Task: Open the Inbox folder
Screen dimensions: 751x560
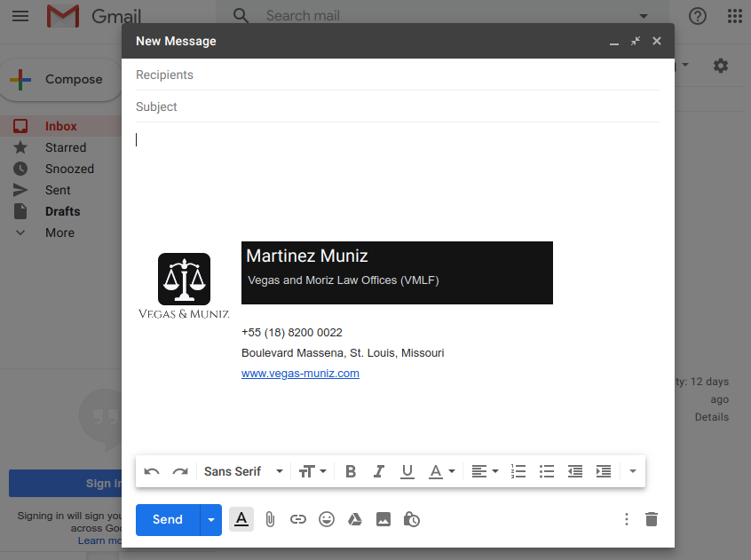Action: (x=61, y=126)
